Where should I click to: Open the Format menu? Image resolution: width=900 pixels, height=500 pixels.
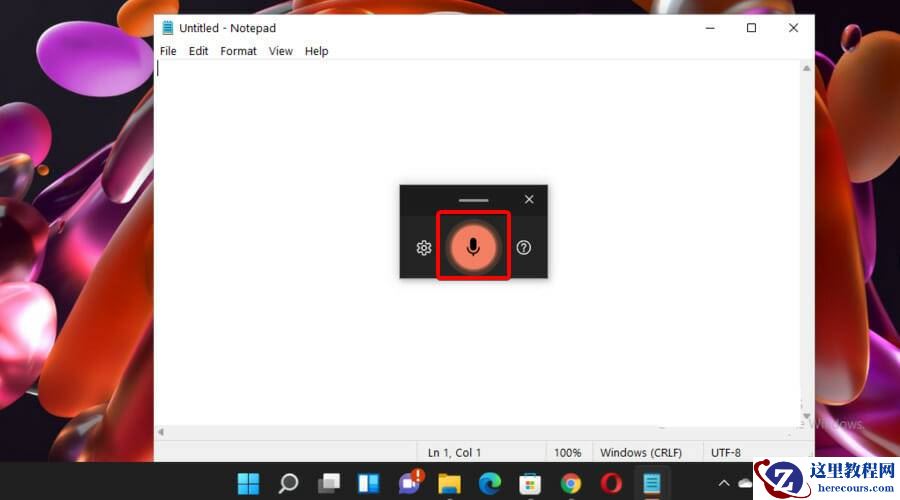(x=238, y=51)
